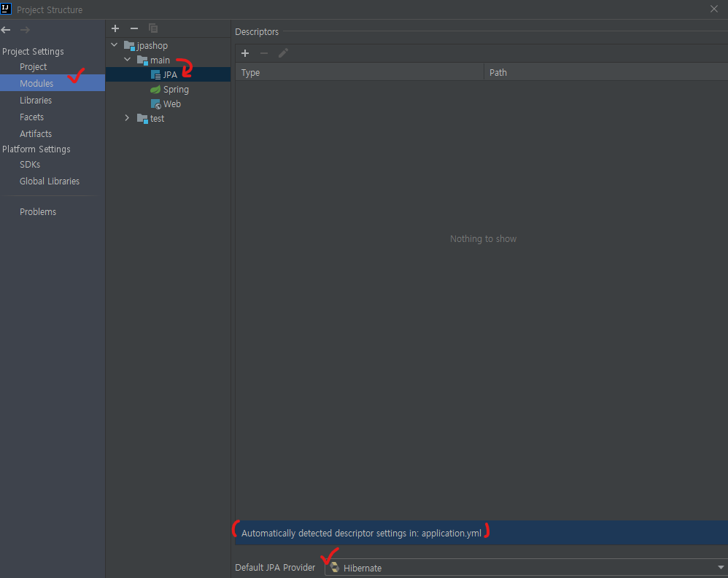This screenshot has width=728, height=578.
Task: Open the Default JPA Provider dropdown
Action: tap(721, 568)
